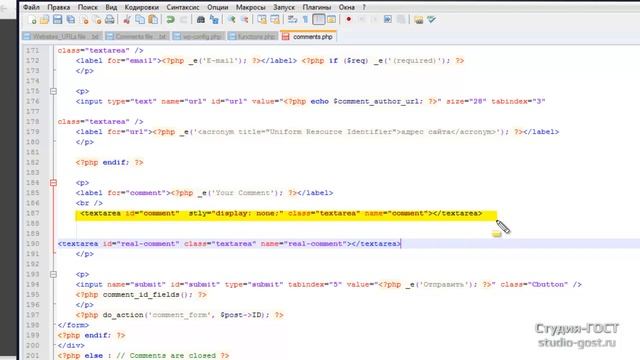Image resolution: width=640 pixels, height=360 pixels.
Task: Click the Save All toolbar icon
Action: point(71,20)
